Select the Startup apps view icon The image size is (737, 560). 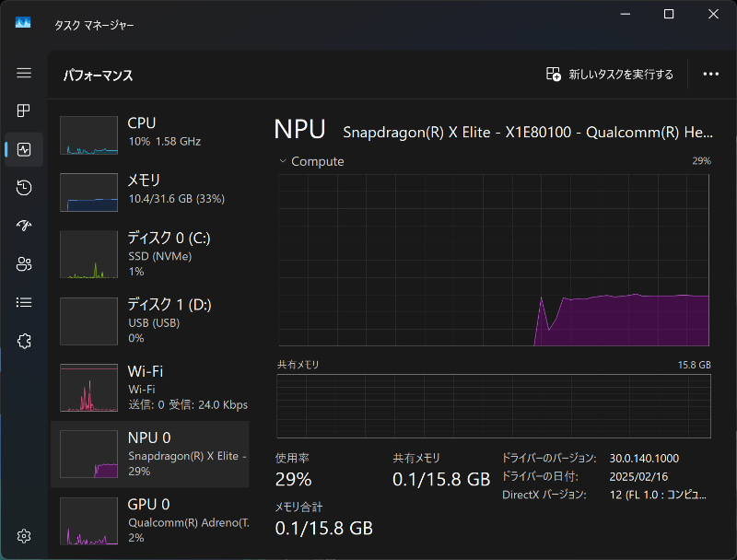pos(24,226)
